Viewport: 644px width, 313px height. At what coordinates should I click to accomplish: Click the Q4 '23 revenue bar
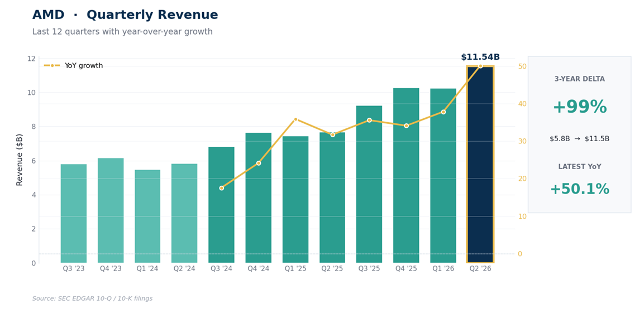click(111, 210)
